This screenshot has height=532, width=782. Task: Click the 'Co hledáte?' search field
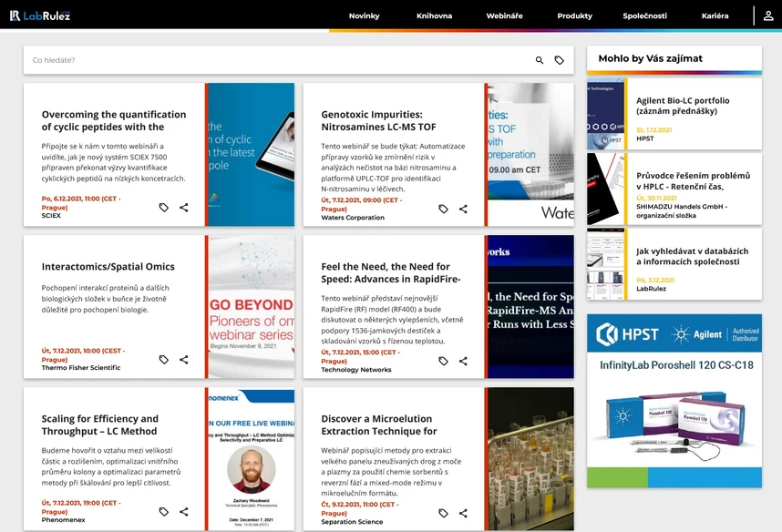279,60
